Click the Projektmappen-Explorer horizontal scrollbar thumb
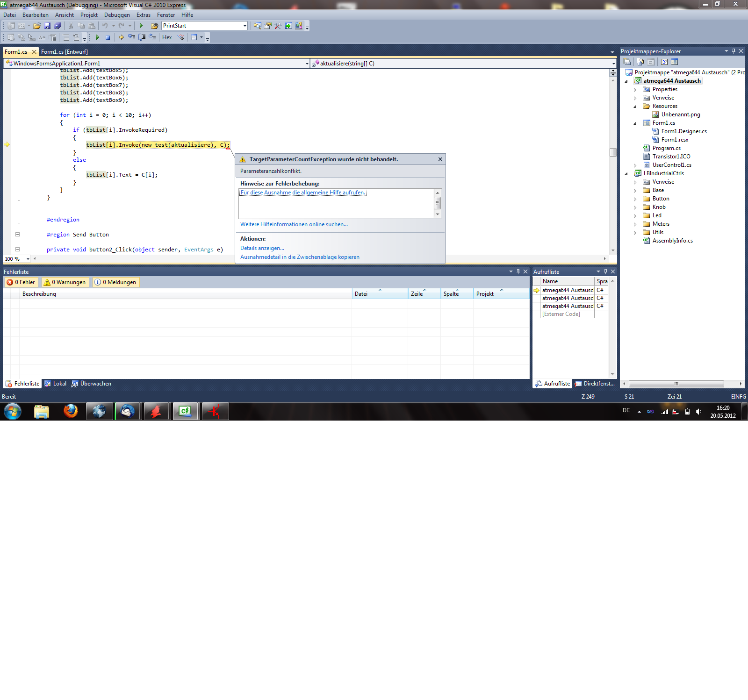The image size is (748, 700). click(676, 384)
